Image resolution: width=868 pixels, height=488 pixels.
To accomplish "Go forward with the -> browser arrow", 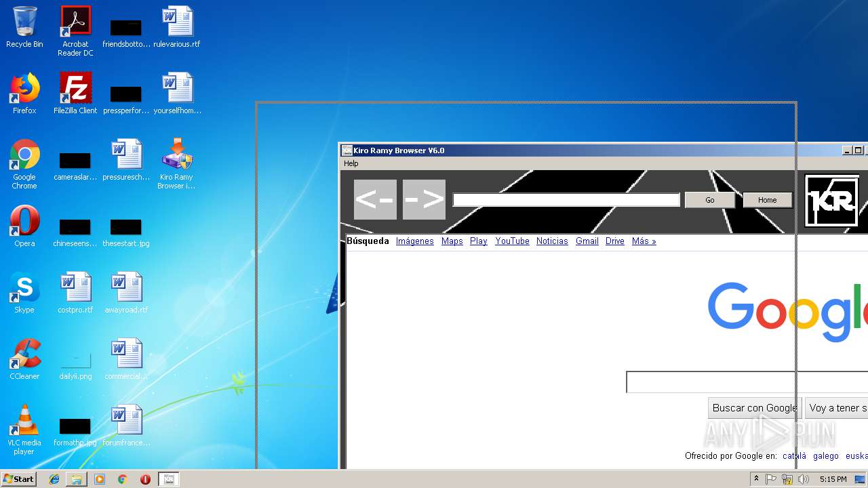I will coord(424,199).
